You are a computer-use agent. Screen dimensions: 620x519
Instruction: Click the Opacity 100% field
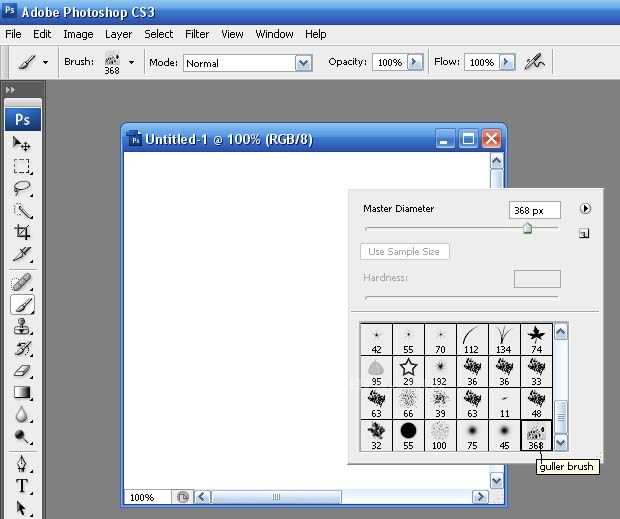pyautogui.click(x=389, y=62)
